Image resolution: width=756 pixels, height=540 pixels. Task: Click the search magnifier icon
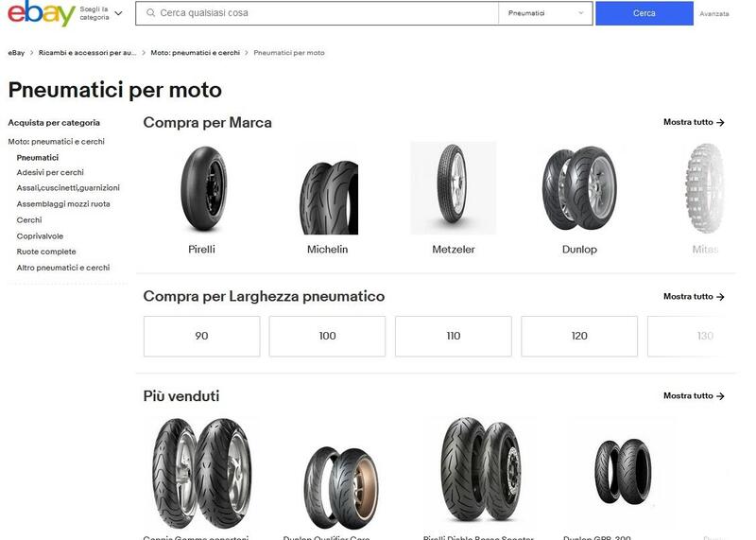pyautogui.click(x=150, y=13)
